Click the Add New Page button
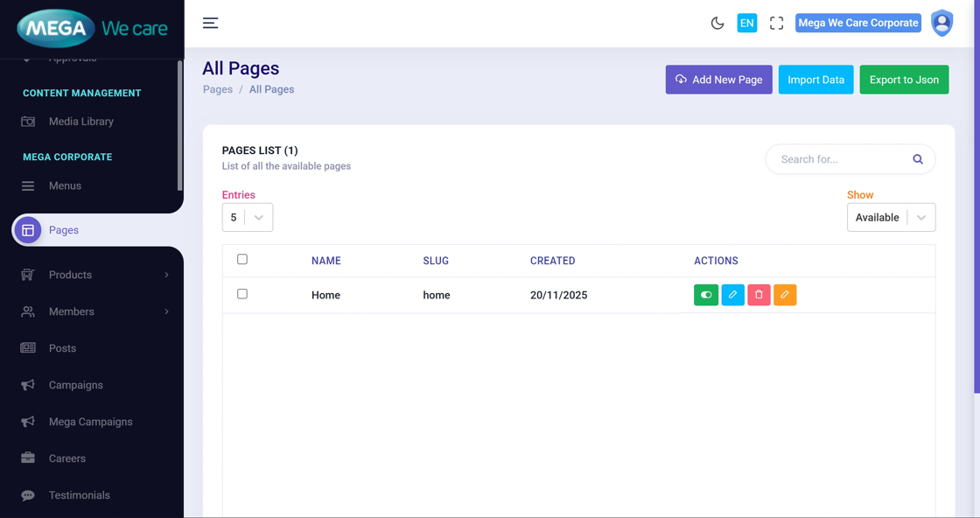 (x=718, y=80)
